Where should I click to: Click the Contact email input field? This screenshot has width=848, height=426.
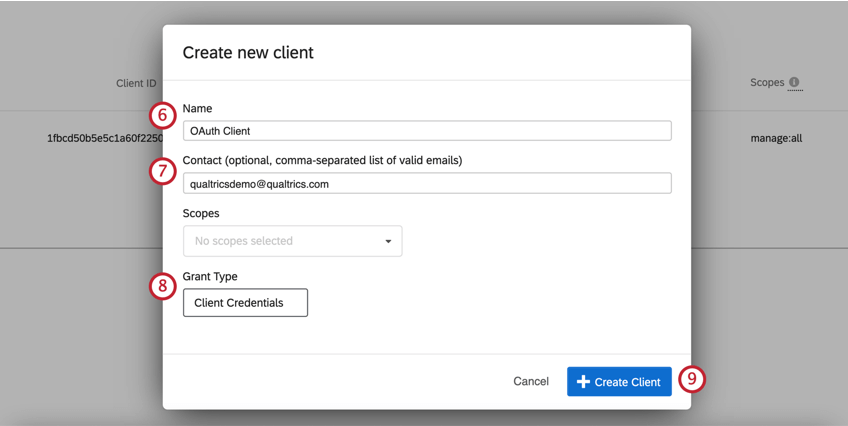pos(427,184)
